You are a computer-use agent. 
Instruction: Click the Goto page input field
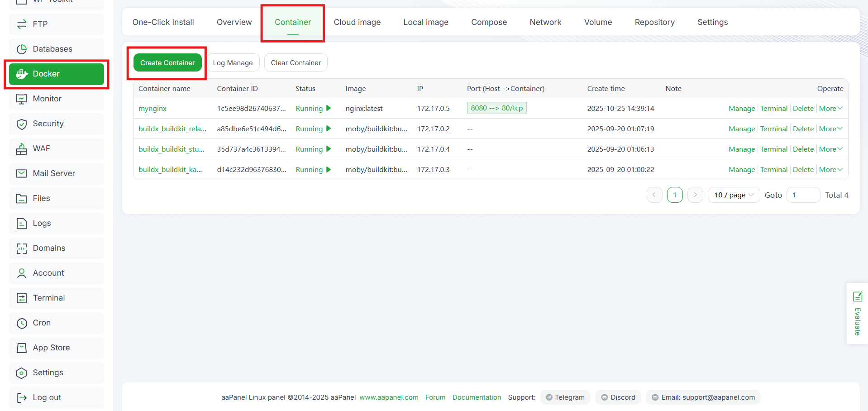pos(803,195)
